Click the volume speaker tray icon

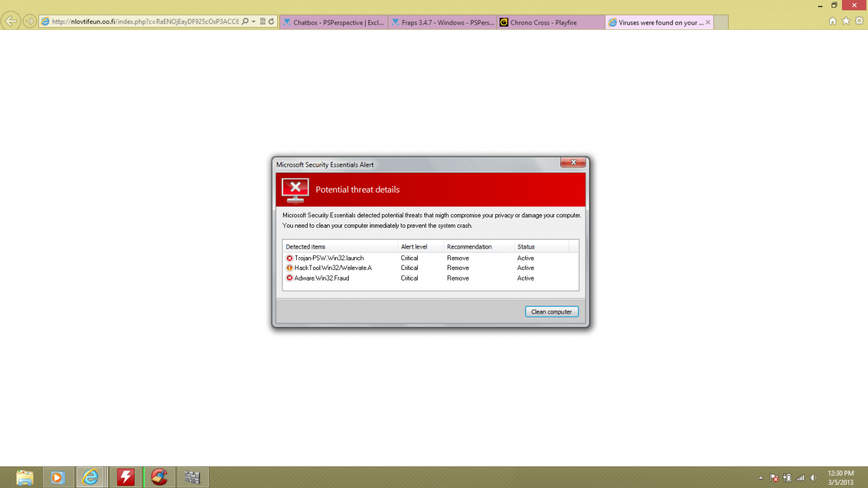(x=814, y=478)
